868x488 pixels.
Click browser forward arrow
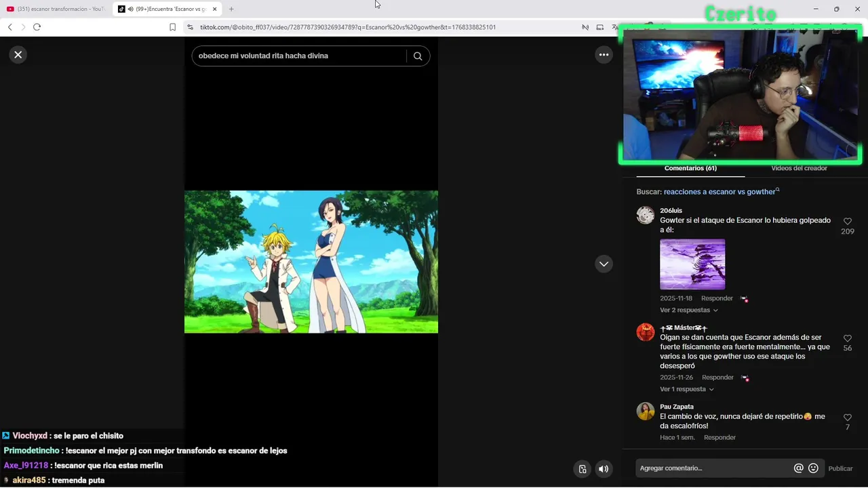click(x=23, y=27)
